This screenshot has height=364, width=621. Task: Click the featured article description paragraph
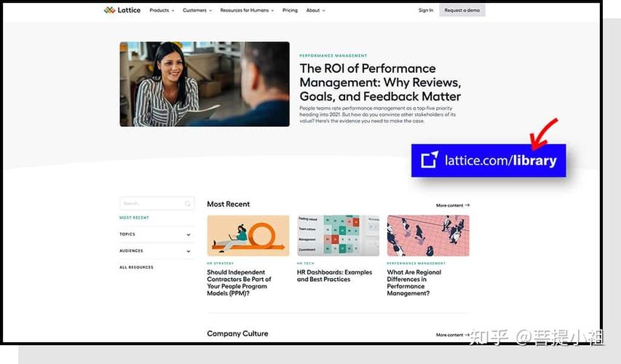(377, 114)
